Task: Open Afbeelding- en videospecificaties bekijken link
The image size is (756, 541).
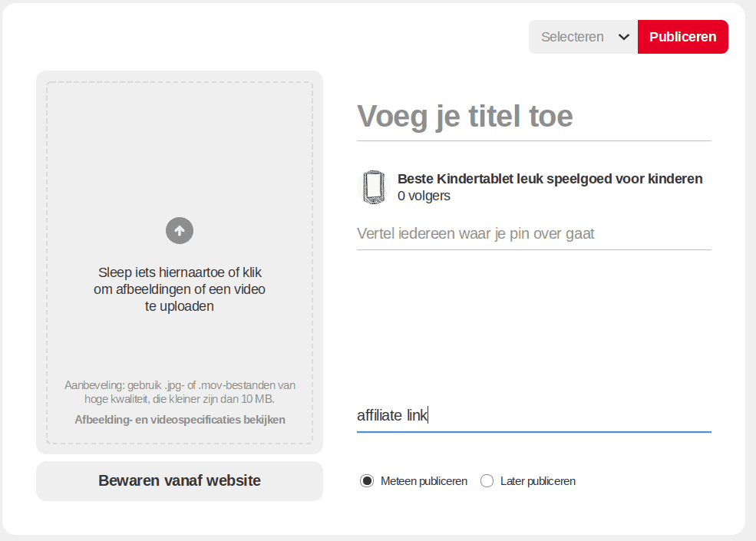Action: tap(180, 420)
